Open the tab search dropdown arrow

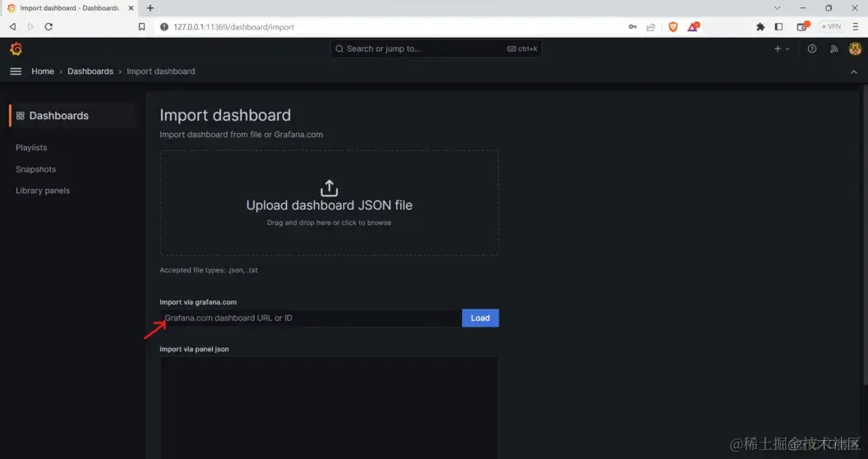(777, 7)
